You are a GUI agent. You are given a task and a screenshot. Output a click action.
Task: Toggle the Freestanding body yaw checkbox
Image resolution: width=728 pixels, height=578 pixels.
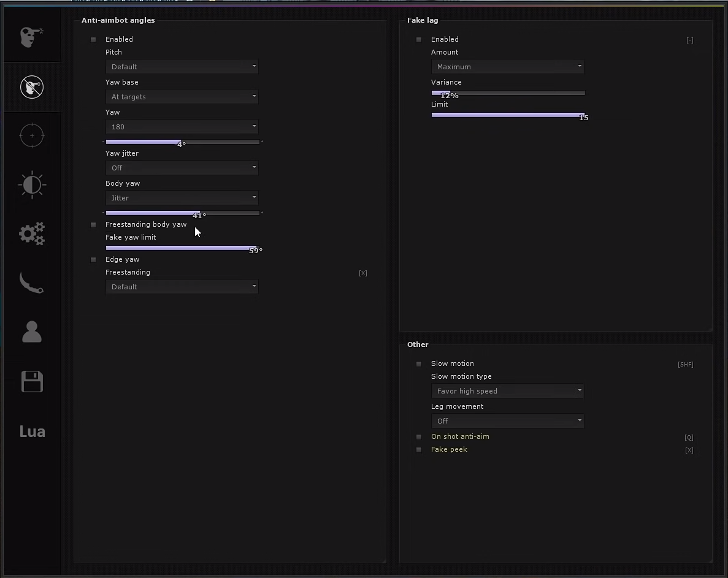[x=93, y=225]
